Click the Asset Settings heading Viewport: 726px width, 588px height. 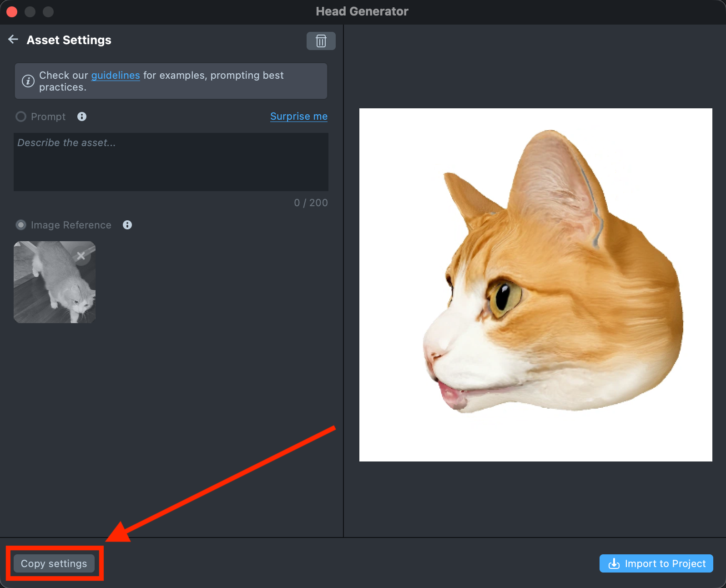[x=69, y=40]
